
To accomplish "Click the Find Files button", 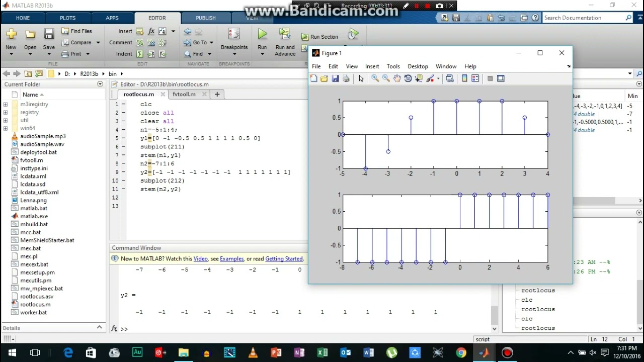I will click(x=76, y=31).
